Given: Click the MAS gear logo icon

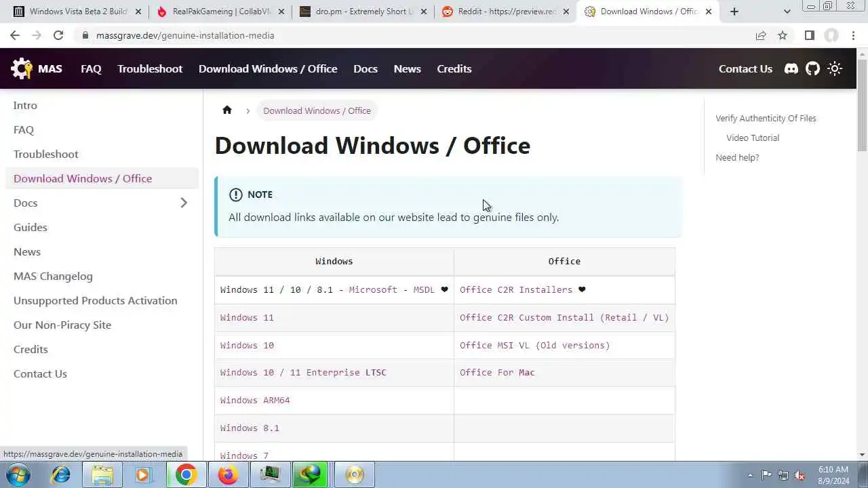Looking at the screenshot, I should [x=22, y=68].
